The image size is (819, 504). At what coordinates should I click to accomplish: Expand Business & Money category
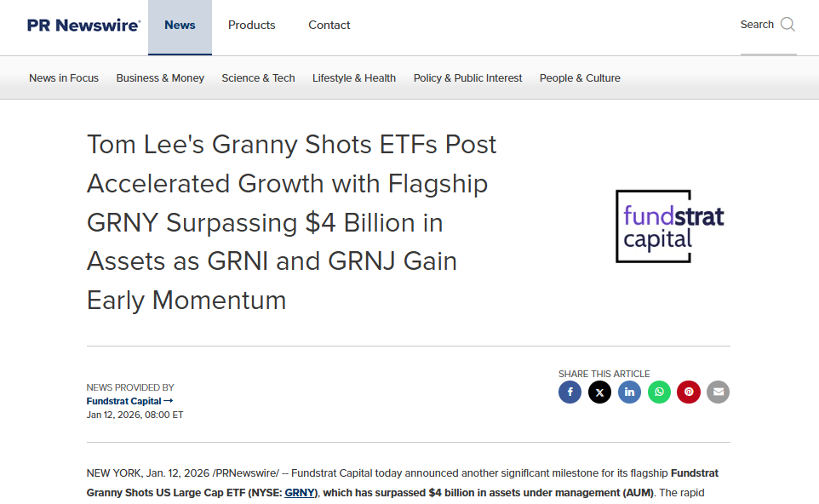click(x=160, y=78)
